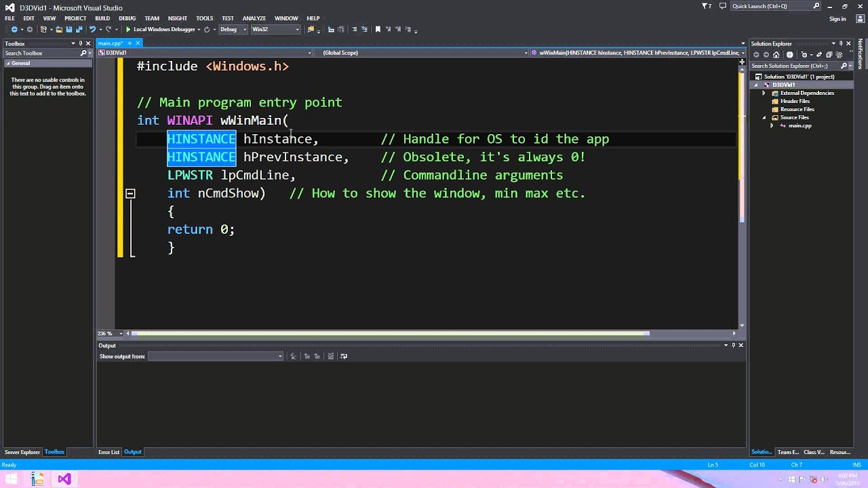The image size is (868, 488).
Task: Select main.cpp in Solution Explorer tree
Action: pos(800,125)
